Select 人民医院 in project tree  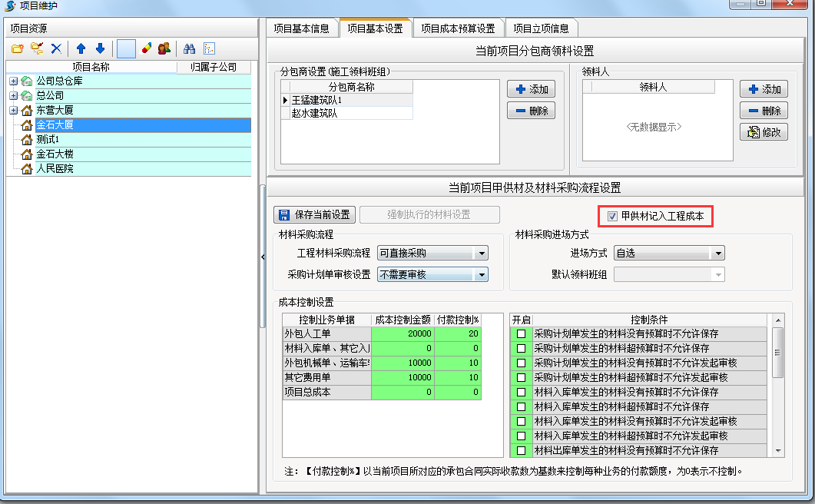55,168
